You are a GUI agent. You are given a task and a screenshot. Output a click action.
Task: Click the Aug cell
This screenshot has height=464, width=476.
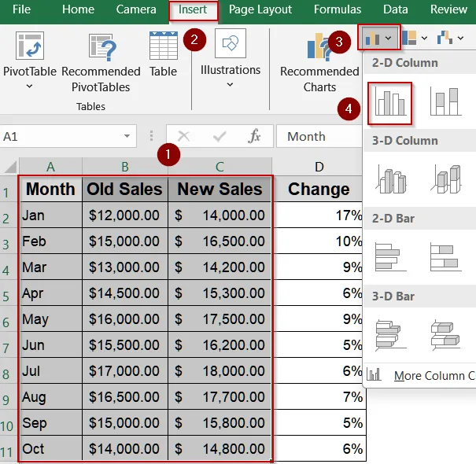[x=50, y=396]
